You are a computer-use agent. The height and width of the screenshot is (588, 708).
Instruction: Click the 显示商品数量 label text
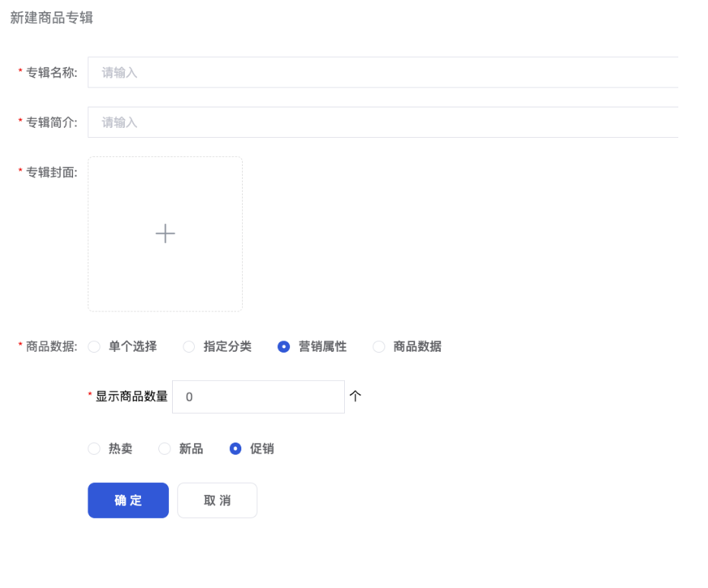point(131,397)
